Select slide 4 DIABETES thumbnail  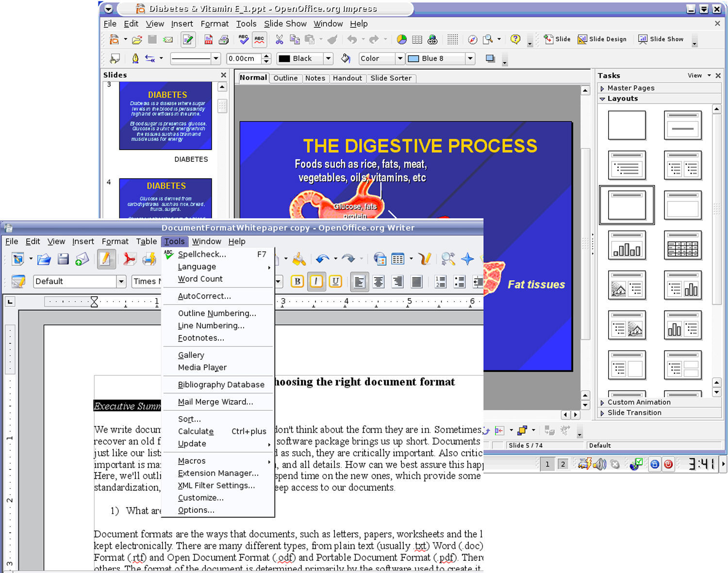(165, 198)
